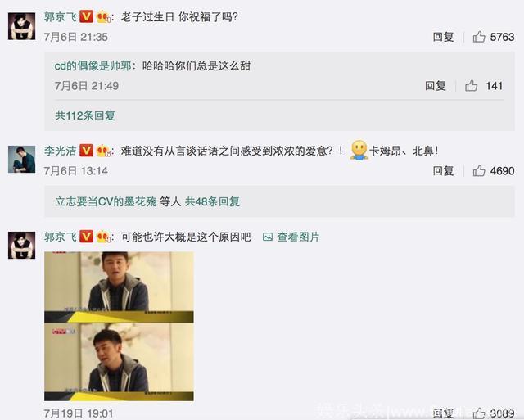The height and width of the screenshot is (420, 524).
Task: Expand the 共48条回复 replies thread
Action: [x=212, y=201]
